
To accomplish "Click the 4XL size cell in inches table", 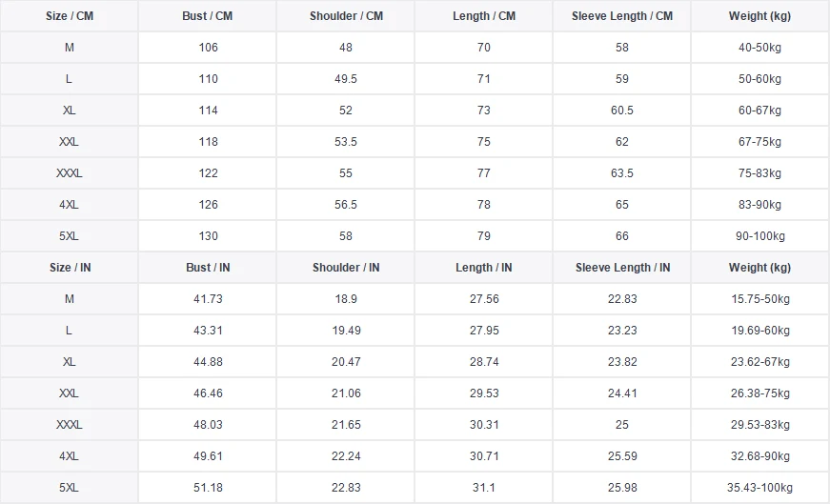I will pos(70,456).
